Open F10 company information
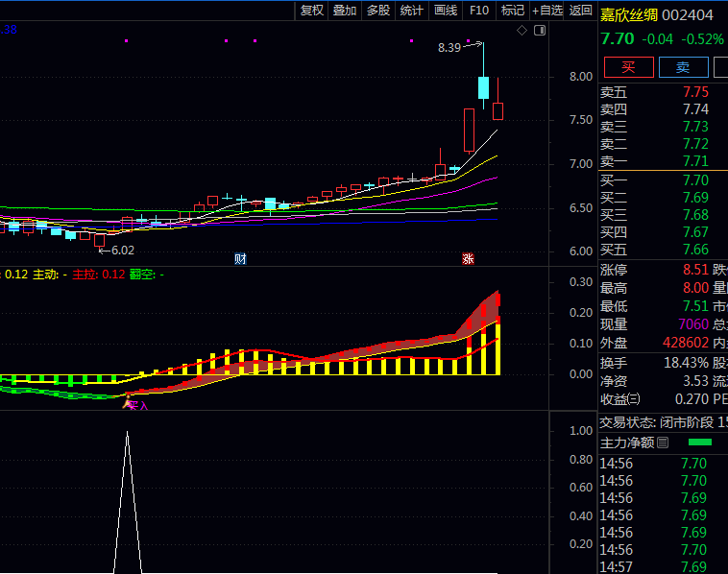728x574 pixels. point(478,11)
